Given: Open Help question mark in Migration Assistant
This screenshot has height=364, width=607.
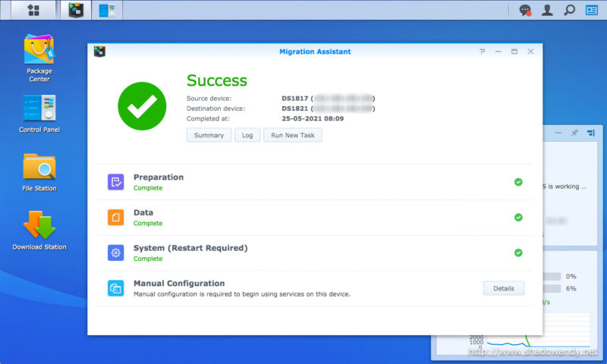Looking at the screenshot, I should pyautogui.click(x=482, y=52).
